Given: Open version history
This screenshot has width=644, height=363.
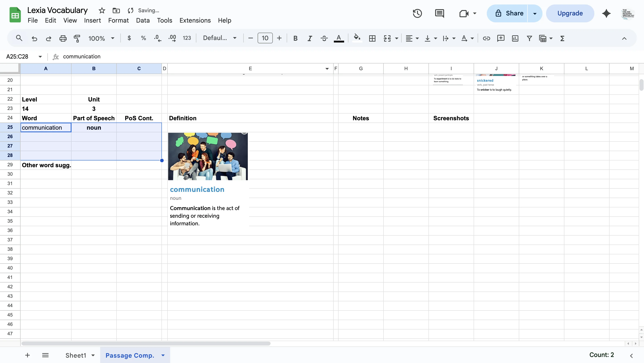Looking at the screenshot, I should [x=417, y=13].
